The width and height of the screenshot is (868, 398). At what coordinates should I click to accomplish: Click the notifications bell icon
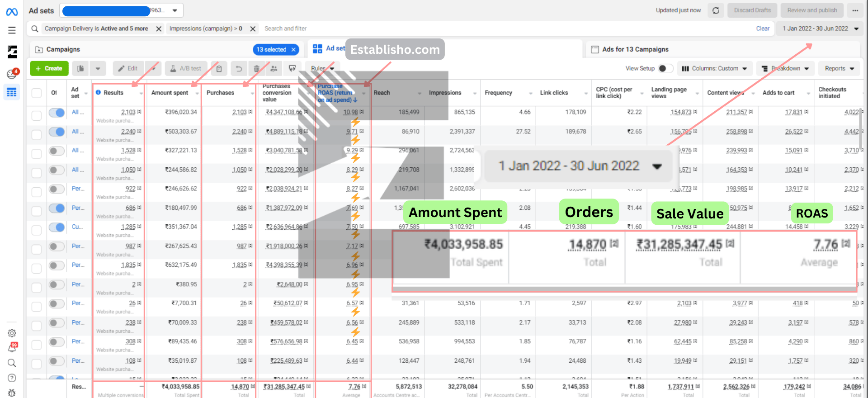click(x=12, y=347)
